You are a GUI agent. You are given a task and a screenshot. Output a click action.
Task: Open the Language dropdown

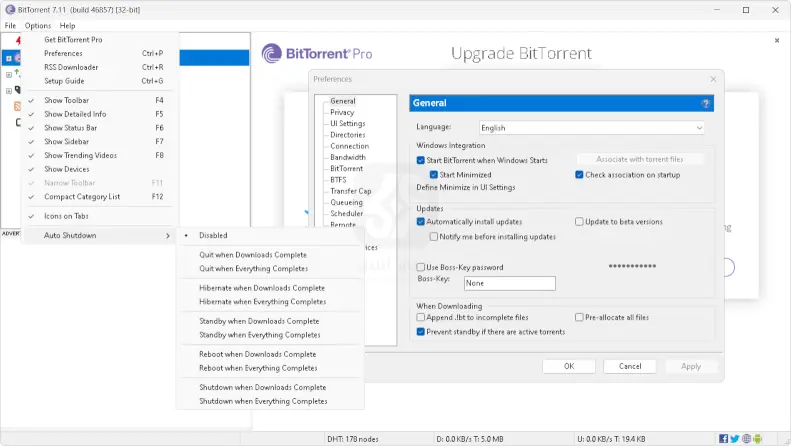(591, 128)
